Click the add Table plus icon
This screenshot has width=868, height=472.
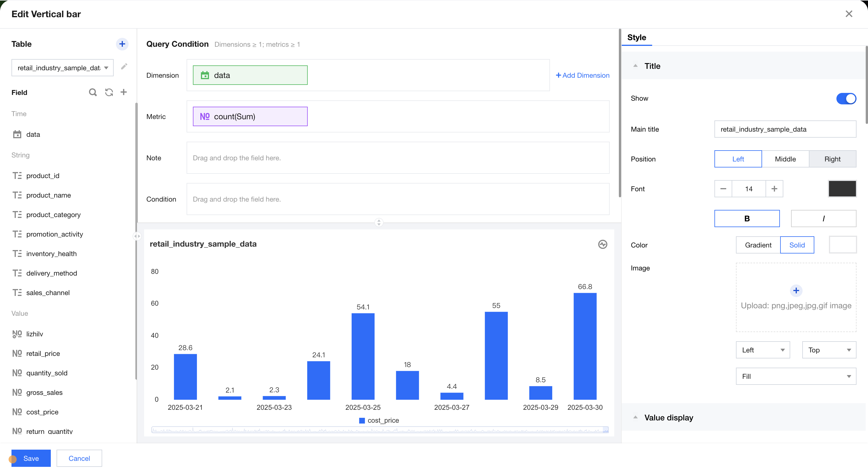pyautogui.click(x=122, y=44)
